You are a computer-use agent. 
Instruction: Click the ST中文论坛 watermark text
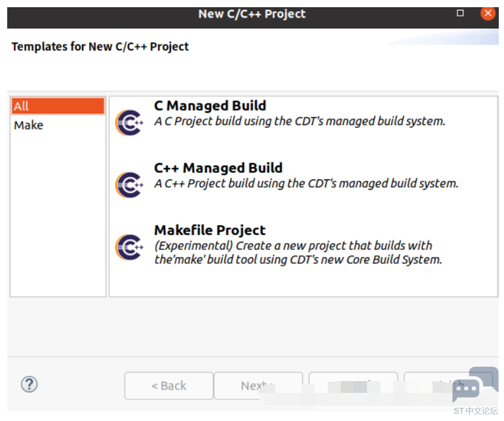click(x=476, y=411)
